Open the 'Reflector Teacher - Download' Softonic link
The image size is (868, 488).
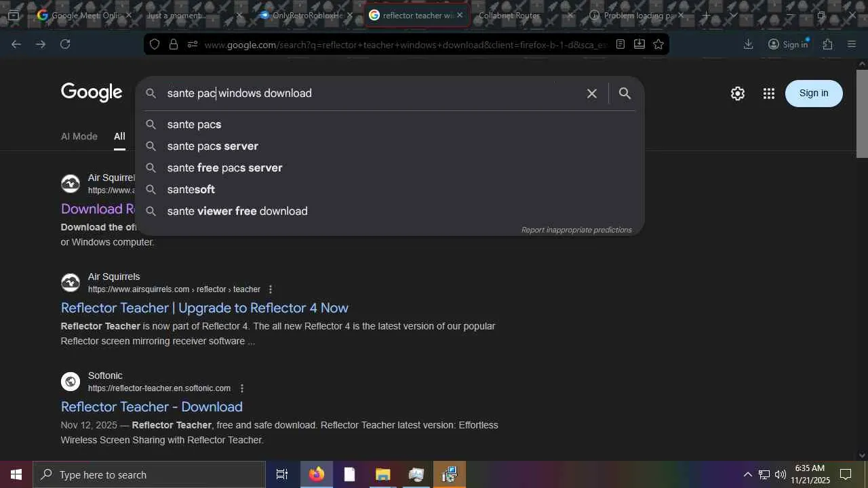tap(152, 407)
